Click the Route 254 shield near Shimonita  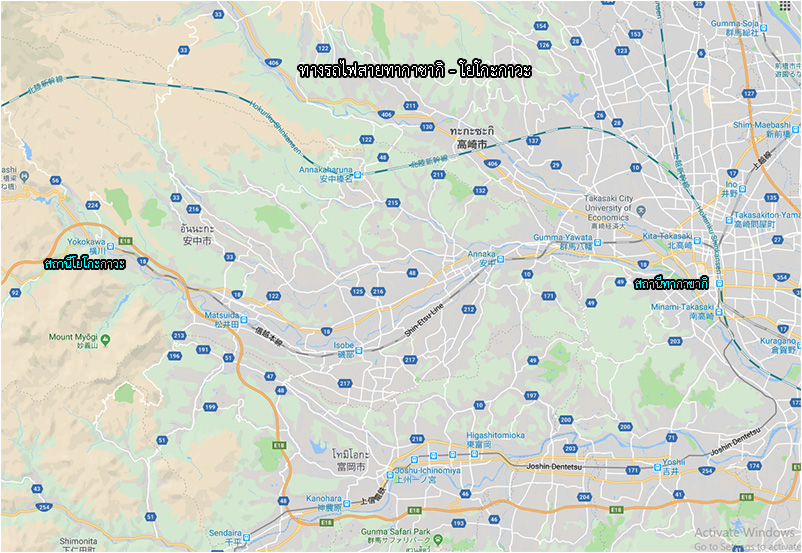point(44,507)
